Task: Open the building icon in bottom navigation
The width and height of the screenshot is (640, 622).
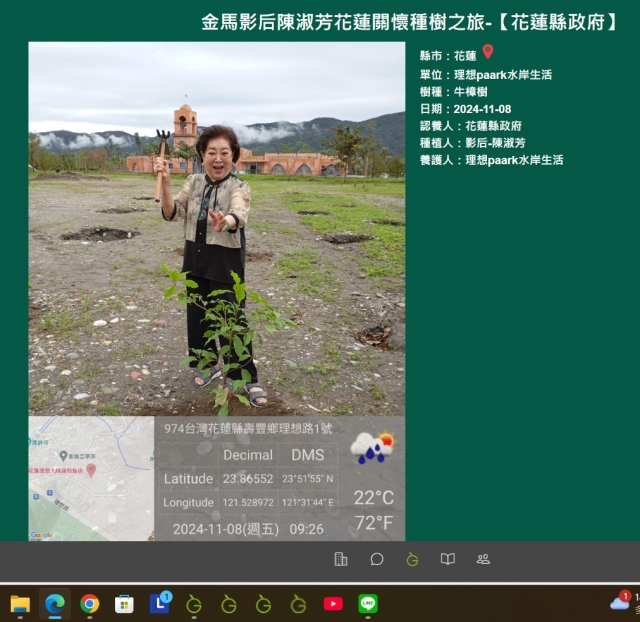Action: (x=341, y=559)
